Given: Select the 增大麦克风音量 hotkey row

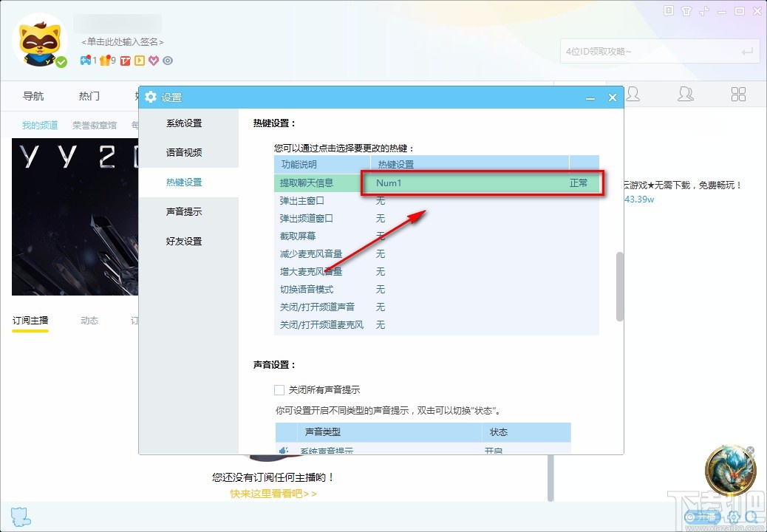Looking at the screenshot, I should (x=436, y=271).
